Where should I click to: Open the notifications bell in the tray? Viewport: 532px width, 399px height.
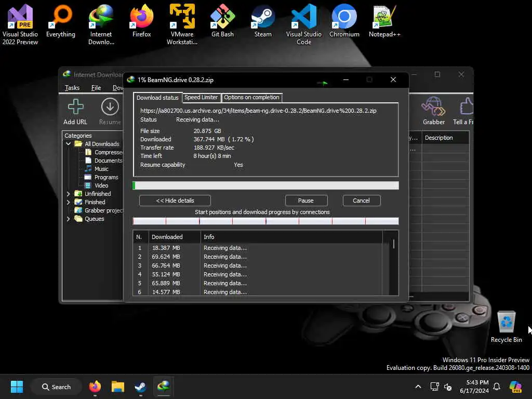tap(497, 387)
